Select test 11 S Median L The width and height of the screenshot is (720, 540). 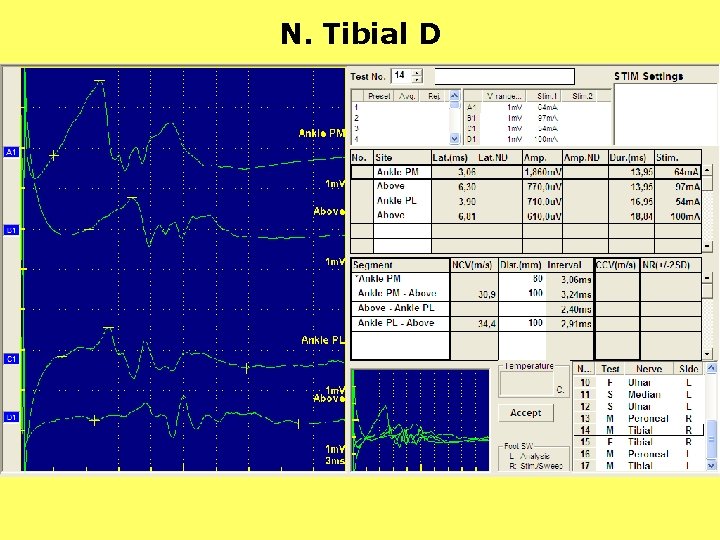point(638,394)
